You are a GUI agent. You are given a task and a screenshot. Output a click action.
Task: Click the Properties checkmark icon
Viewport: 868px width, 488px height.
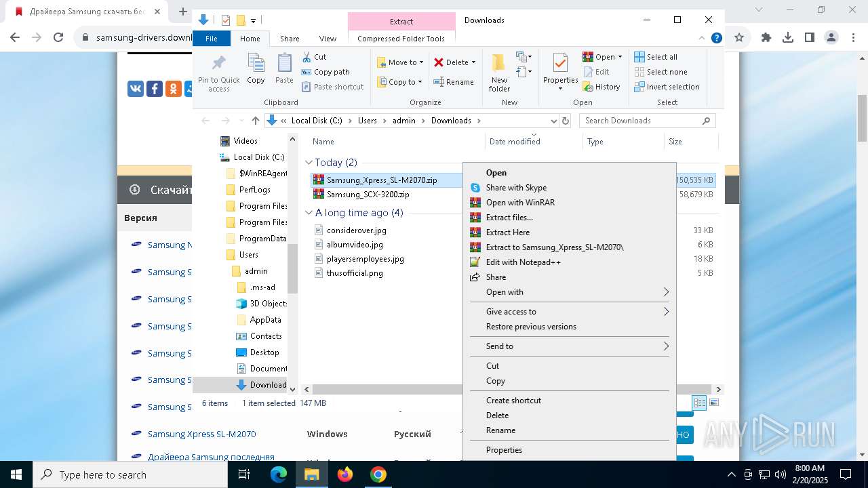point(560,64)
